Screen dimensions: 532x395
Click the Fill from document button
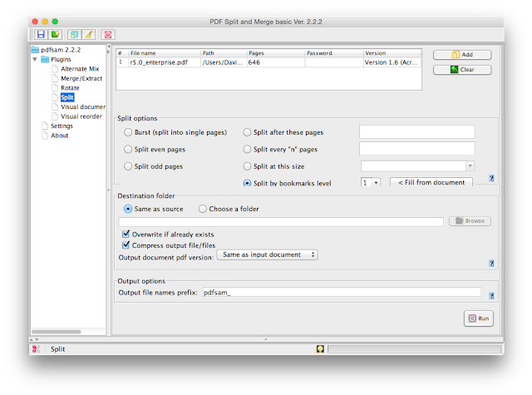coord(431,182)
